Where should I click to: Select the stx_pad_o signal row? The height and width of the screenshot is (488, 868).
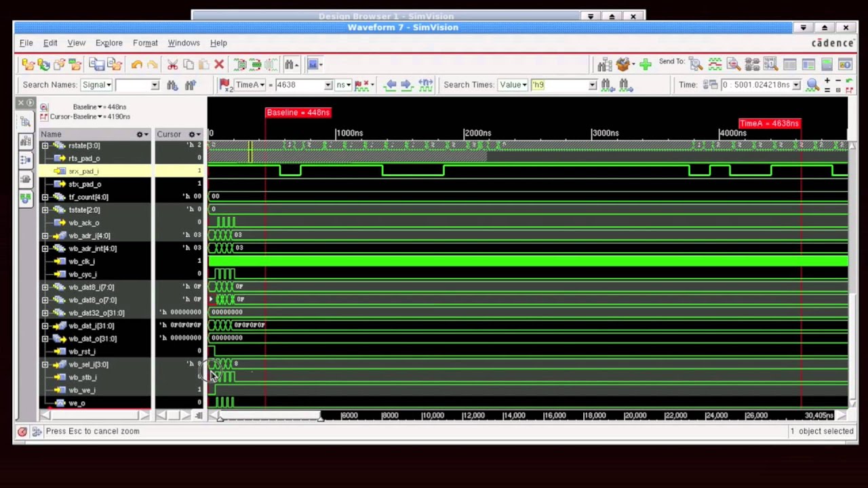click(95, 184)
